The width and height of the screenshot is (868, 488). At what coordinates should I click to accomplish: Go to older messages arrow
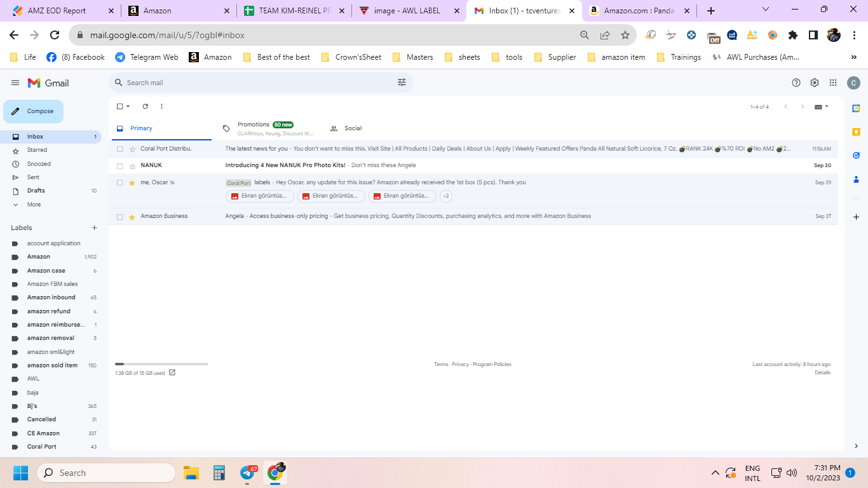click(x=803, y=107)
